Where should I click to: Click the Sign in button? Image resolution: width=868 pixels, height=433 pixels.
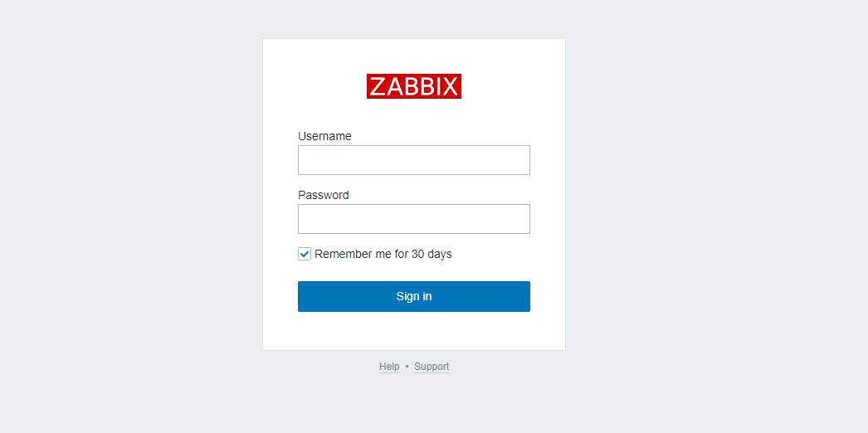tap(413, 296)
